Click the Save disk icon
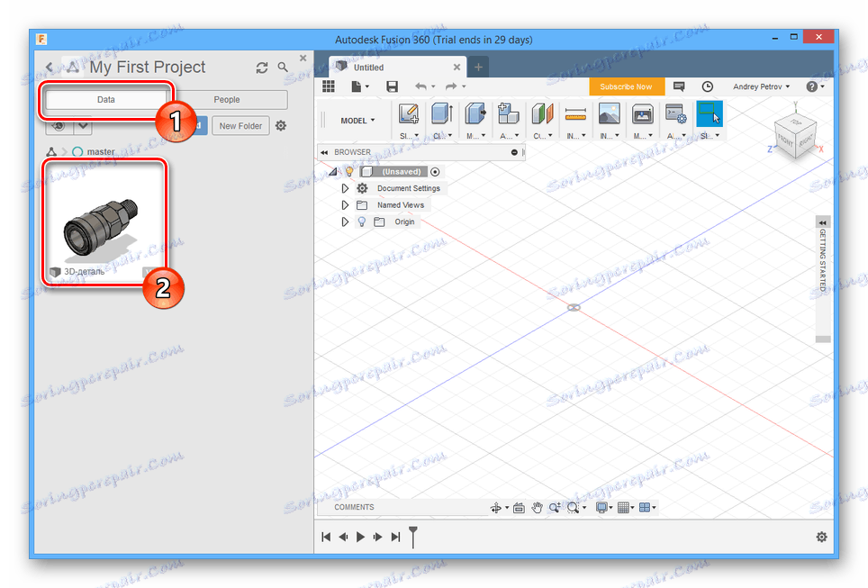Screen dimensions: 868x588 tap(392, 86)
